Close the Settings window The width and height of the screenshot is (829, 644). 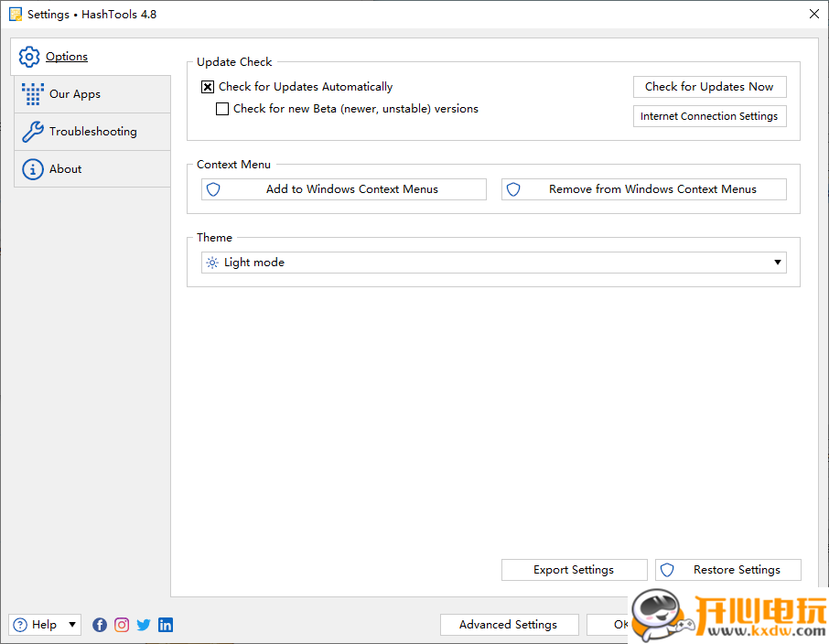coord(814,15)
